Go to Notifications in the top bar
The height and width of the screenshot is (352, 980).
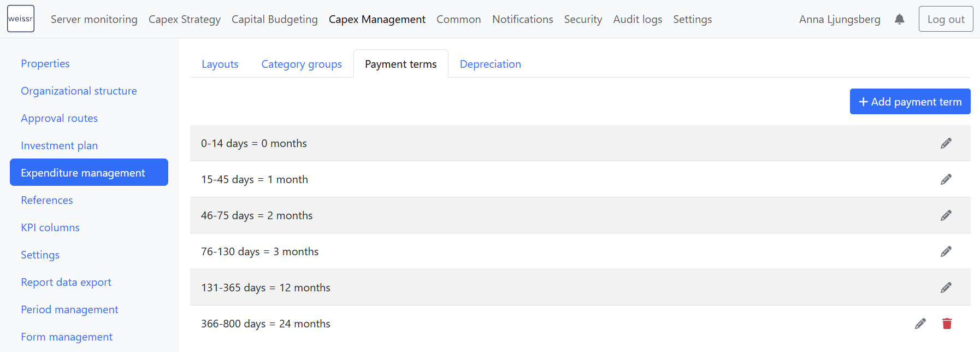523,19
